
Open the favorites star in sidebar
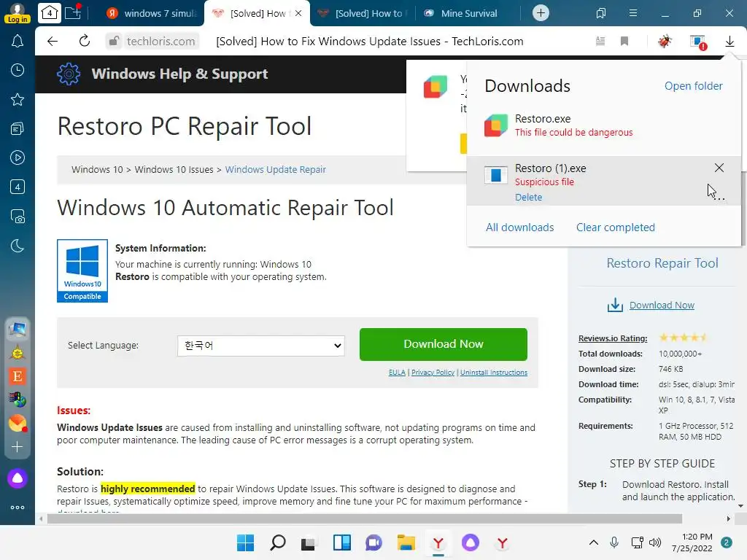point(18,99)
